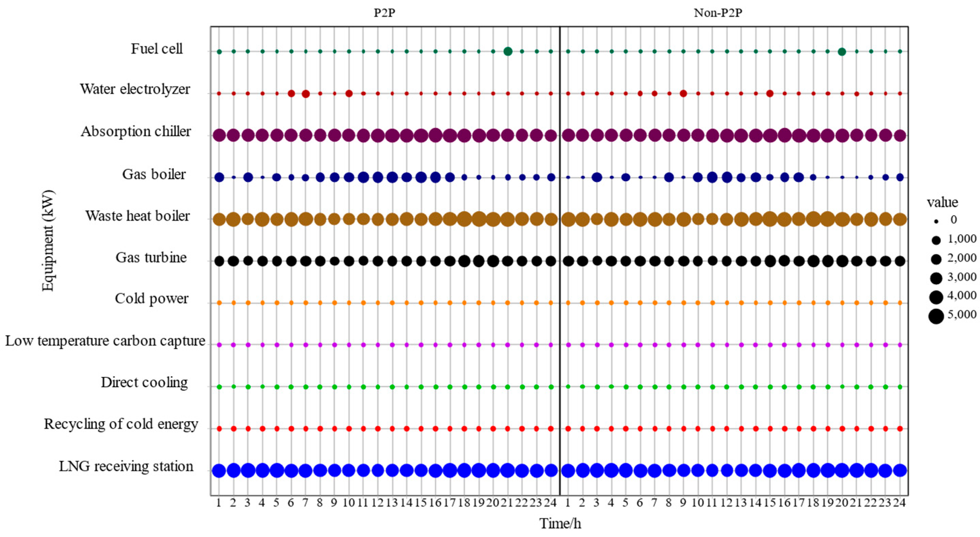This screenshot has height=537, width=980.
Task: Click the Gas turbine bubble at hour 24 in Non-P2P
Action: 900,261
